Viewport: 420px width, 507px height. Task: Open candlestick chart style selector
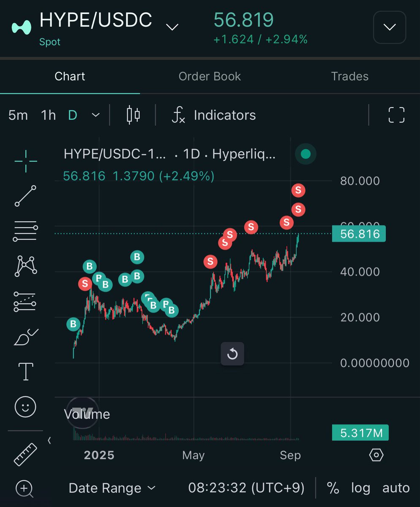(x=134, y=115)
